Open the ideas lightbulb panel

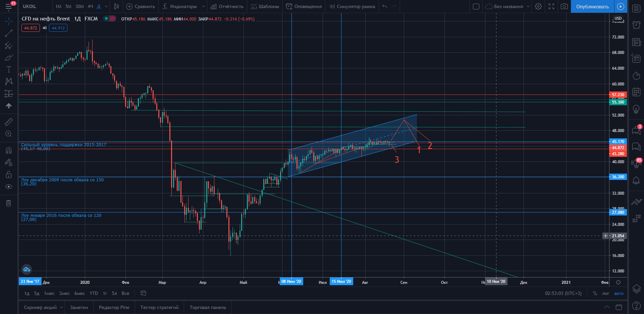(636, 109)
